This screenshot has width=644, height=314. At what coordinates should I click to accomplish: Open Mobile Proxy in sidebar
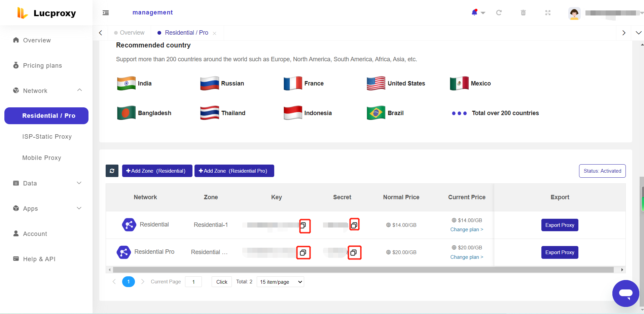point(42,158)
